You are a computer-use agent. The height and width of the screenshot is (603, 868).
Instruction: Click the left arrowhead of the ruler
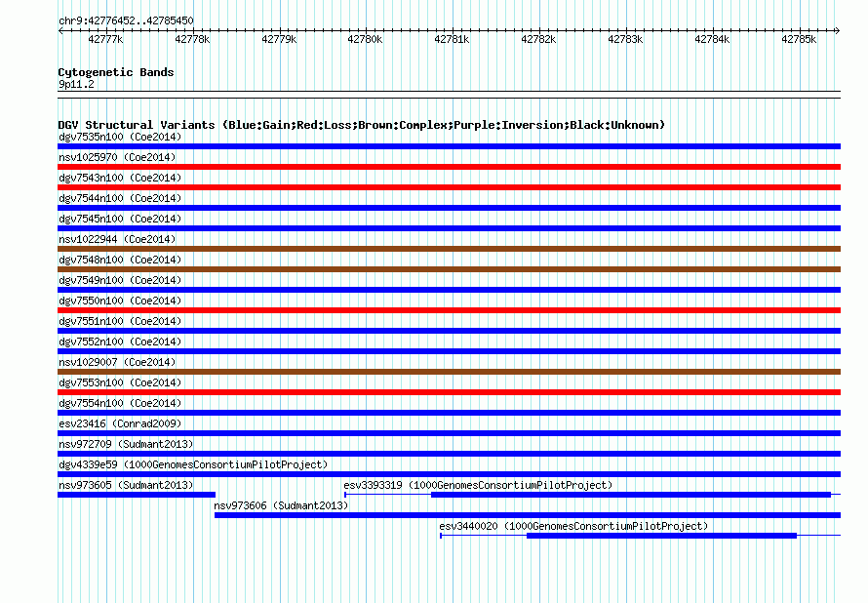pos(60,31)
